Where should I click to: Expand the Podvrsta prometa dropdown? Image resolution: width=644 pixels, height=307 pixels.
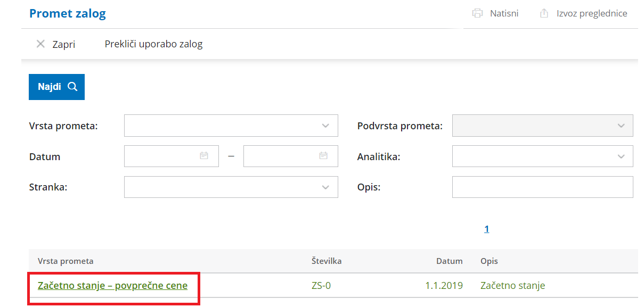621,126
